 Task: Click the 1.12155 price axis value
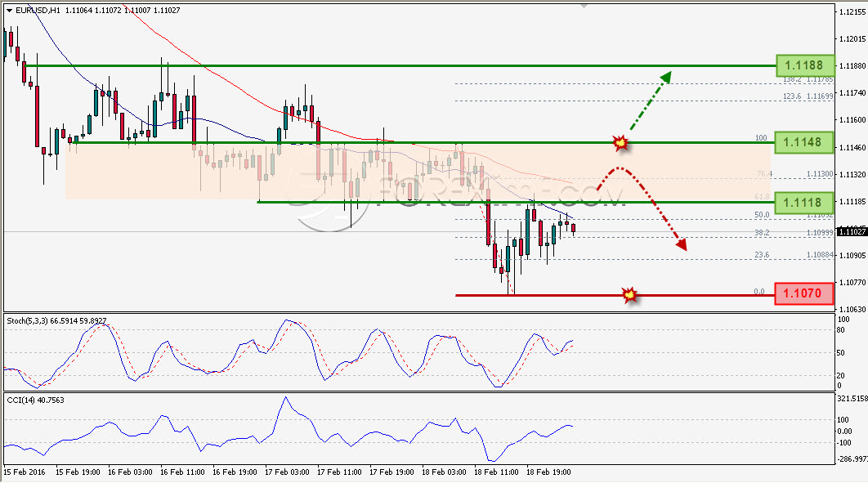point(852,11)
